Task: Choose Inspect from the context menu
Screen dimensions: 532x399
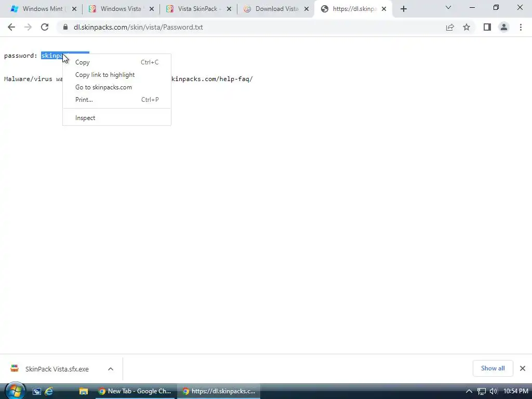Action: [117, 118]
